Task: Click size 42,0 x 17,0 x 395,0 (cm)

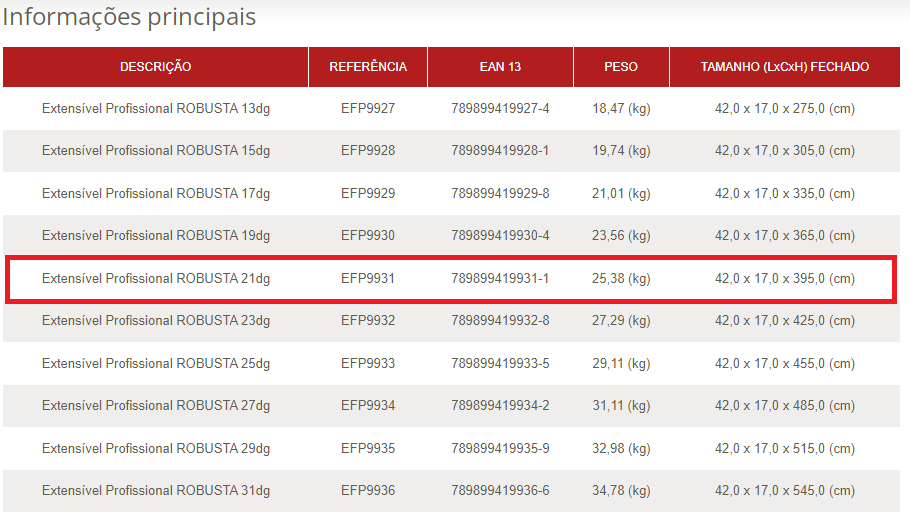Action: (x=785, y=279)
